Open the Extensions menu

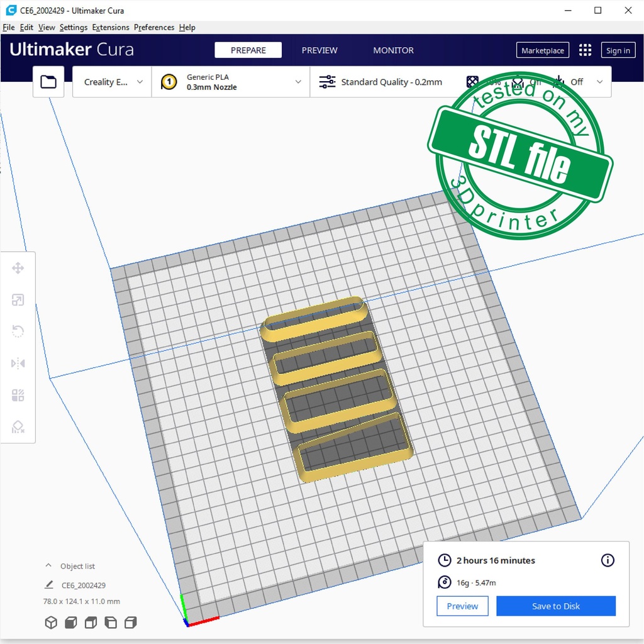pos(111,28)
